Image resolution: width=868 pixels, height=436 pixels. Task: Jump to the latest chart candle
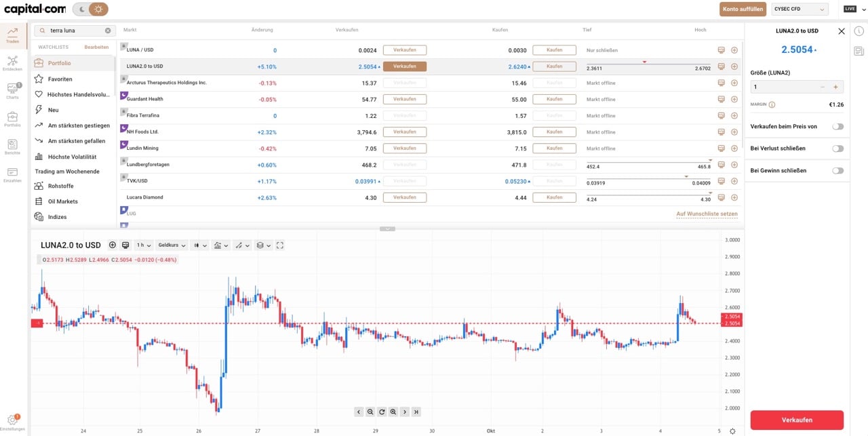pyautogui.click(x=416, y=412)
